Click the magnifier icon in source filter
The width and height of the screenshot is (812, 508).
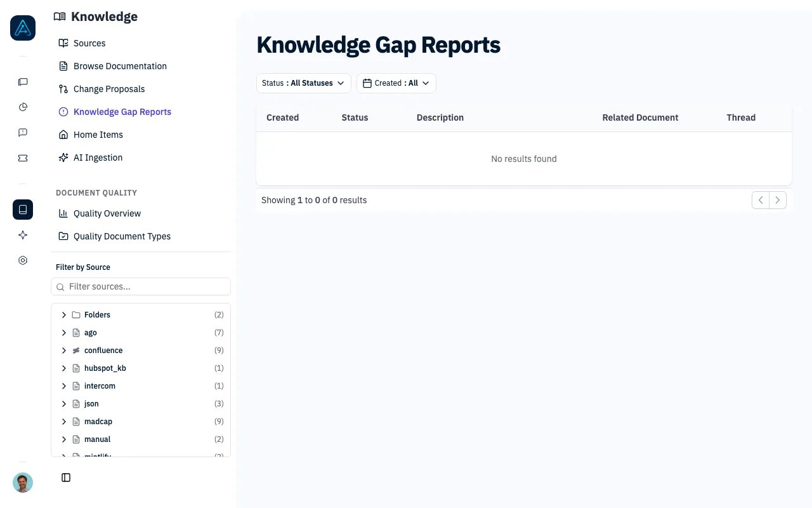coord(61,287)
